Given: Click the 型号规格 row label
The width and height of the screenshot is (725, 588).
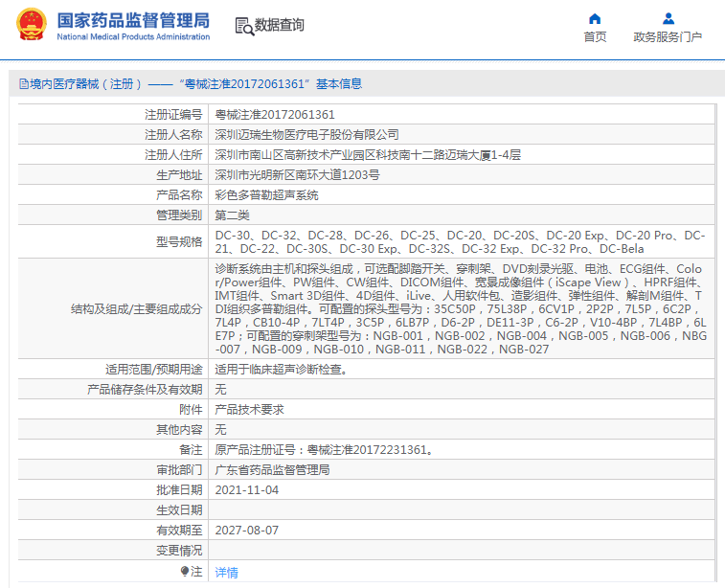Looking at the screenshot, I should 179,241.
